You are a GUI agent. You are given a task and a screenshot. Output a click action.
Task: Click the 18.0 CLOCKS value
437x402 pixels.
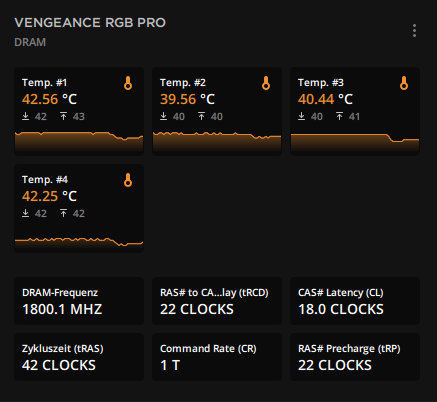tap(341, 309)
